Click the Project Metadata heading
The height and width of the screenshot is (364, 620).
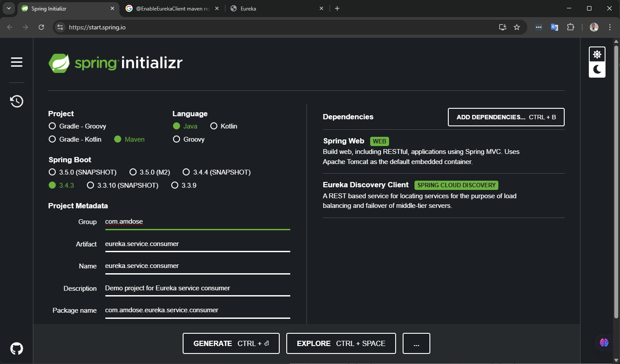78,206
